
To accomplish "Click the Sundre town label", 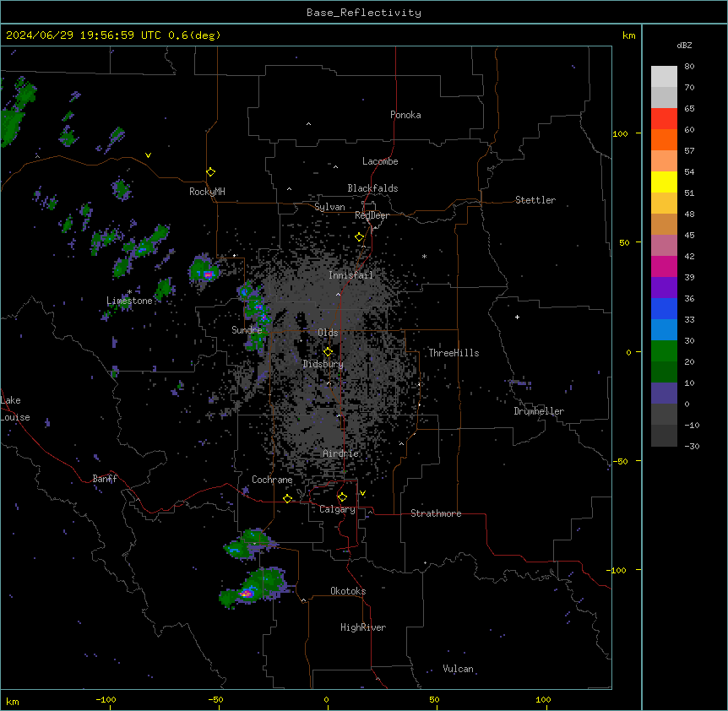I will coord(247,330).
